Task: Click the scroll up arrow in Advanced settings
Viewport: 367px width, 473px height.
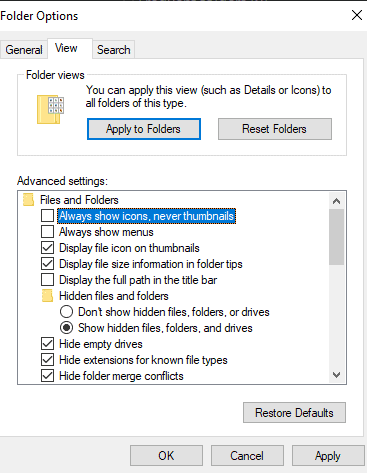Action: [x=336, y=201]
